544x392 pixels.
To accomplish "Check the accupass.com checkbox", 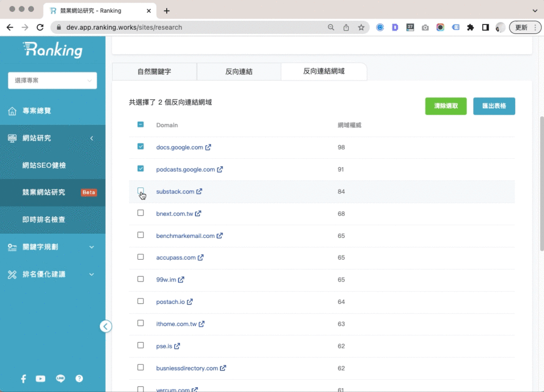I will coord(140,257).
